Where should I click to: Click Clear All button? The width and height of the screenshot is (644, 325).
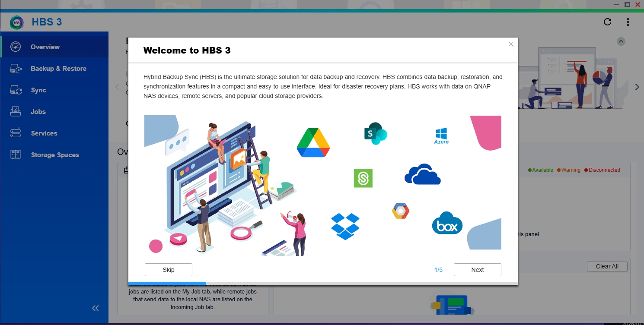[607, 266]
